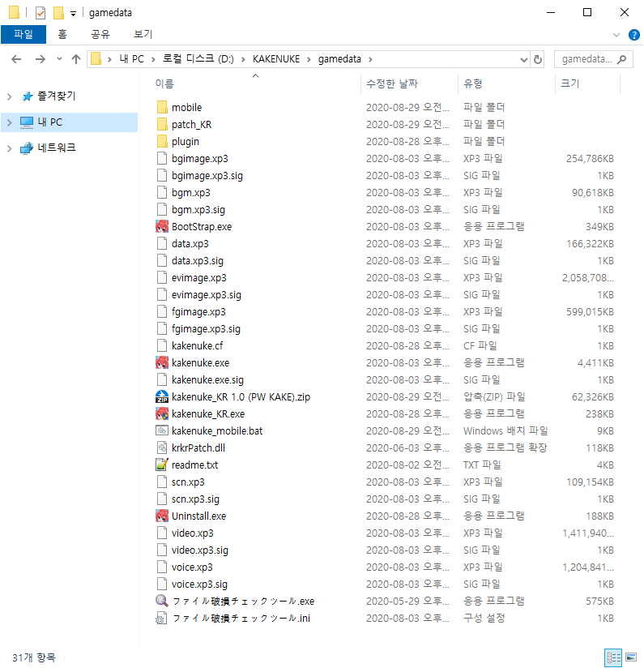The image size is (644, 668).
Task: Click the readme.txt notepad icon
Action: click(x=162, y=465)
